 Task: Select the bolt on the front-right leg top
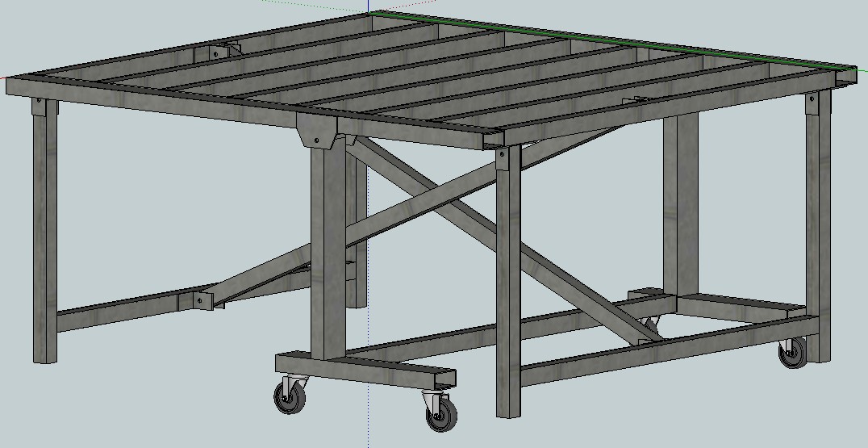click(502, 153)
